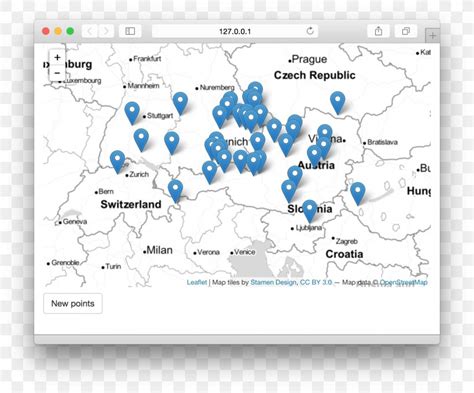Click the Grenoble city label
The image size is (474, 393).
click(64, 263)
